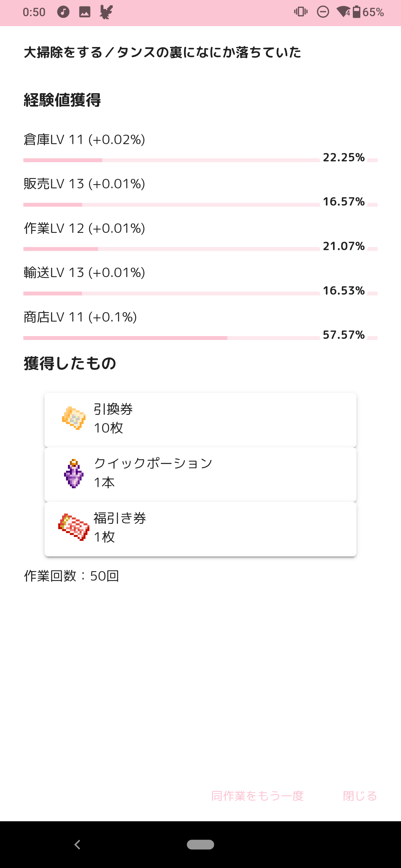Tap the purple クイックポーション potion icon
Viewport: 401px width, 868px height.
click(74, 474)
